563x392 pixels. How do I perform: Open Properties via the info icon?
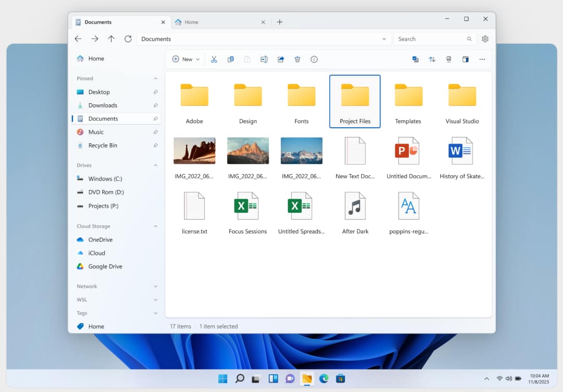tap(314, 59)
